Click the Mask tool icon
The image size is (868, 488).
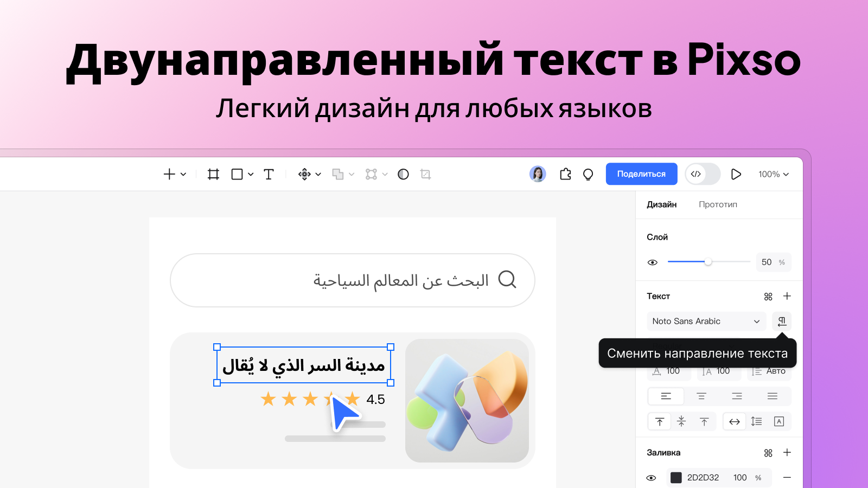(403, 174)
